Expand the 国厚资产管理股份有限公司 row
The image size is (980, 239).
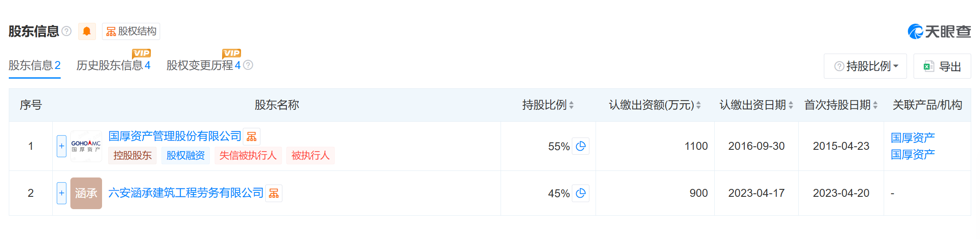[62, 146]
